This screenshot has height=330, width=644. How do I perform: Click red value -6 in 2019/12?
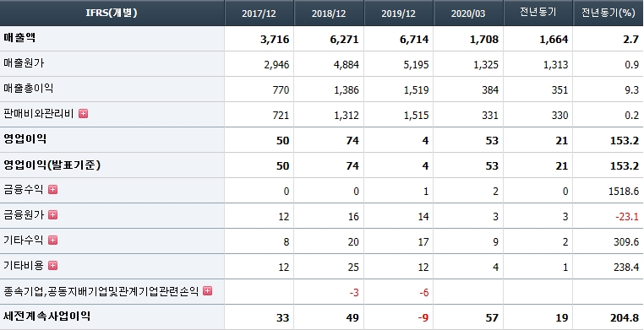point(423,293)
